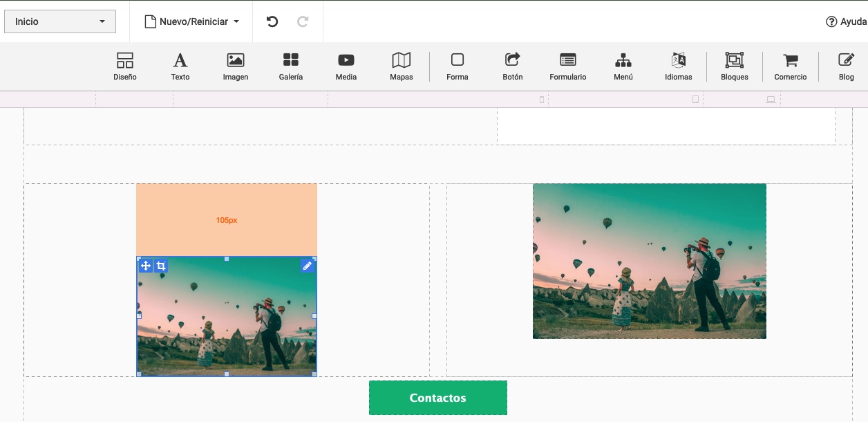Expand the Inicio page dropdown

click(60, 21)
